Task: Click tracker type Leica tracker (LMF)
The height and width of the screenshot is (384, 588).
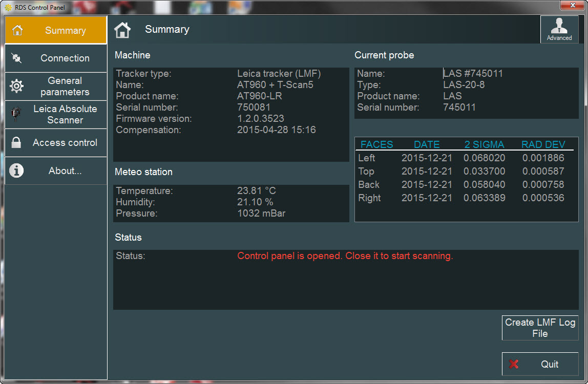Action: point(279,74)
